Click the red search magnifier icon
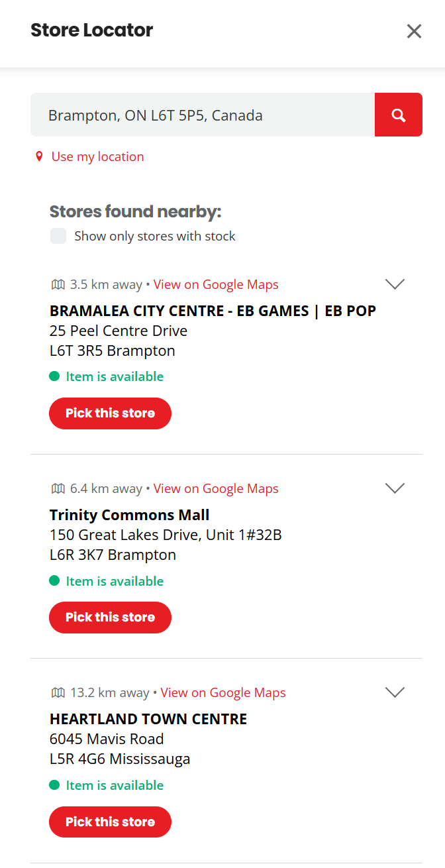 [398, 114]
